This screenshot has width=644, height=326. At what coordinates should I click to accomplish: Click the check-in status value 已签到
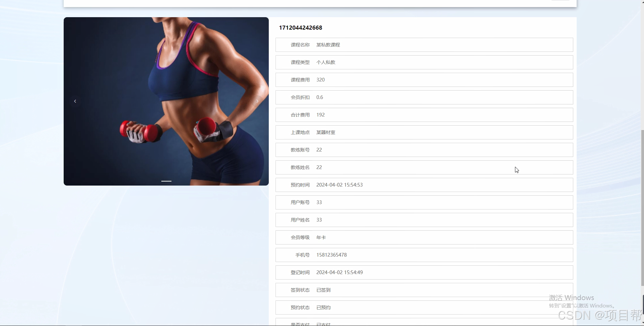pyautogui.click(x=323, y=290)
